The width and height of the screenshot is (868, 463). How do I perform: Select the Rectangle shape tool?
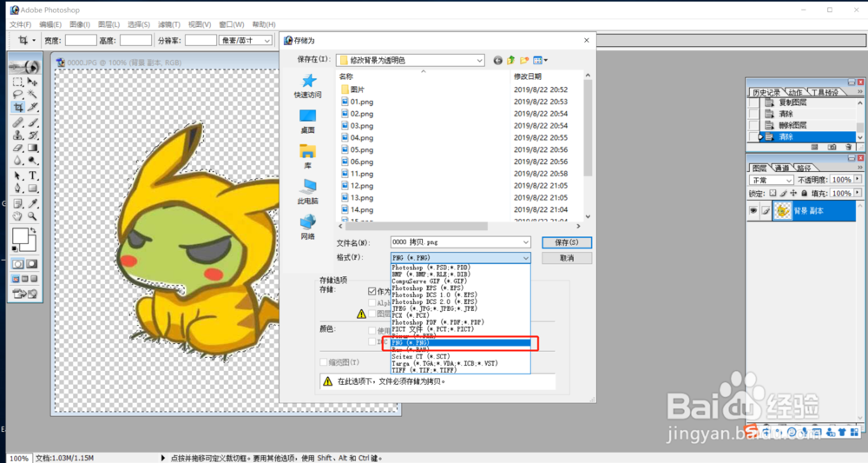click(x=33, y=189)
